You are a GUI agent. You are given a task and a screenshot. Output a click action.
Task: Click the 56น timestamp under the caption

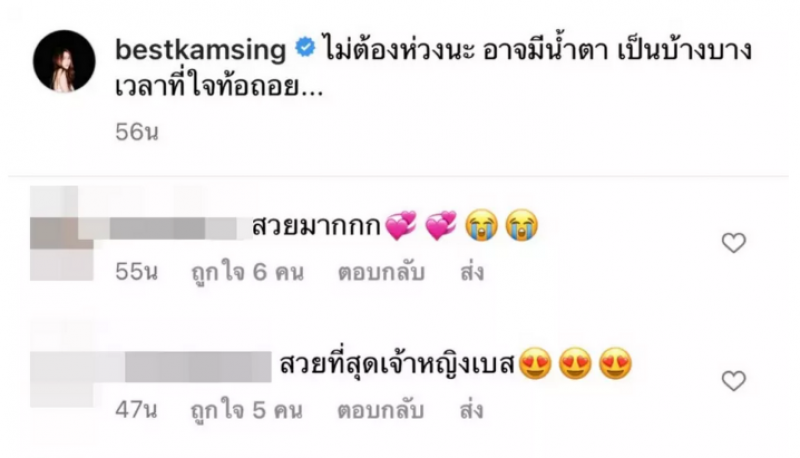point(137,132)
